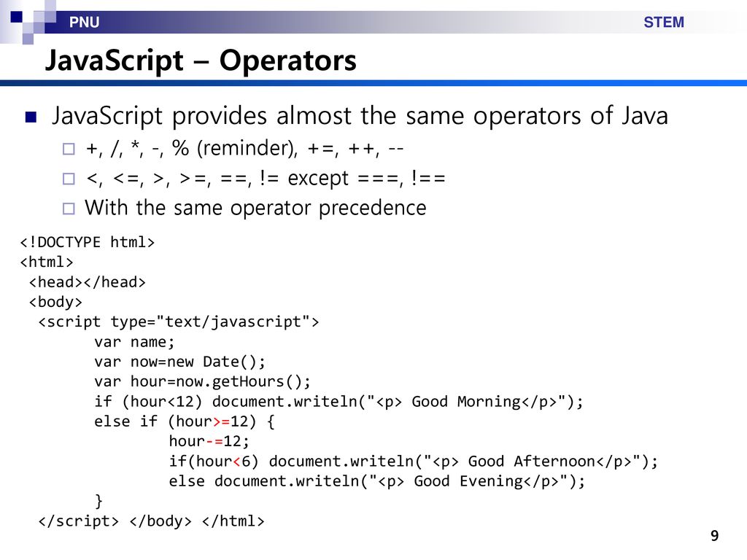The width and height of the screenshot is (747, 560).
Task: Click the <head></head> code line
Action: [88, 282]
